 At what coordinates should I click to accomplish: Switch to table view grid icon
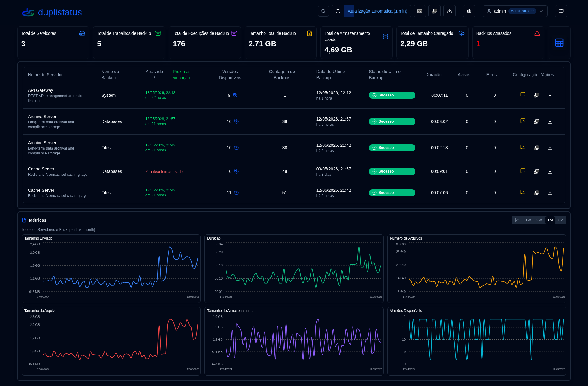[x=559, y=43]
